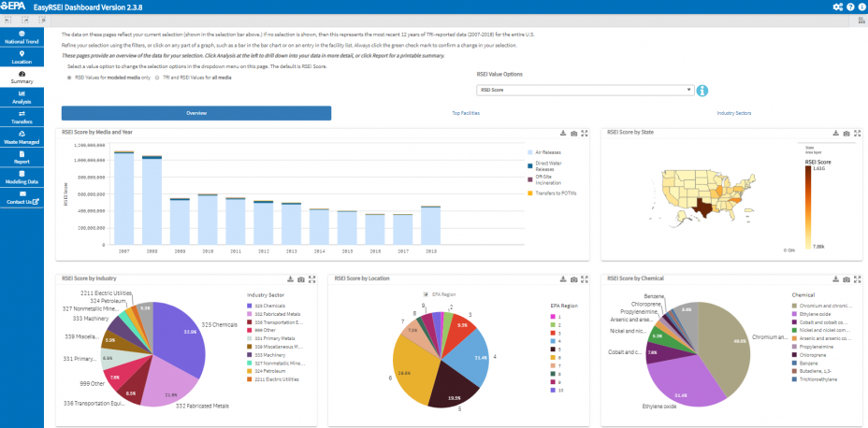The width and height of the screenshot is (868, 428).
Task: Click the EPA logo
Action: 11,7
